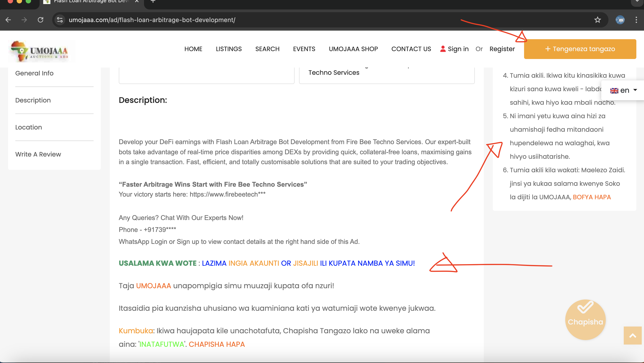Click the Kumbuka label
Image resolution: width=644 pixels, height=363 pixels.
(x=135, y=331)
